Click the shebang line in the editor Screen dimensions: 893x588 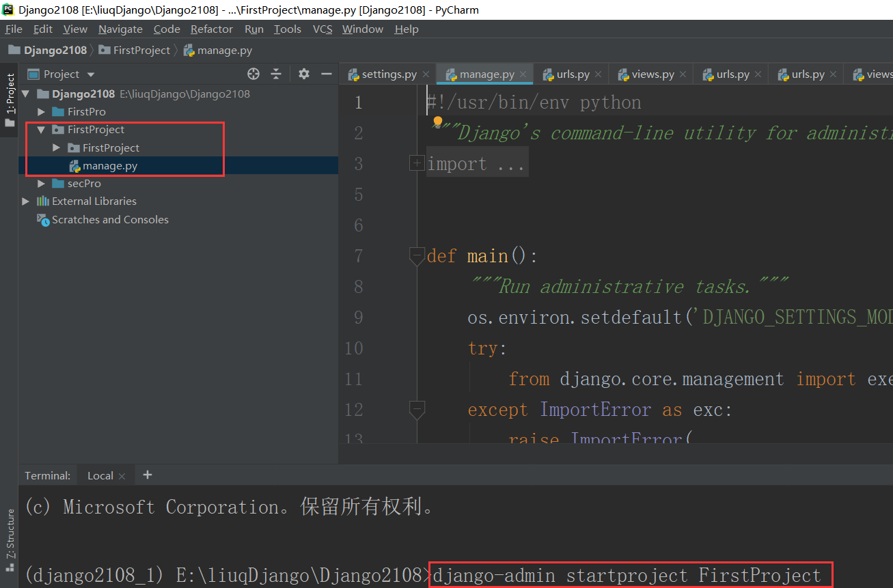534,102
